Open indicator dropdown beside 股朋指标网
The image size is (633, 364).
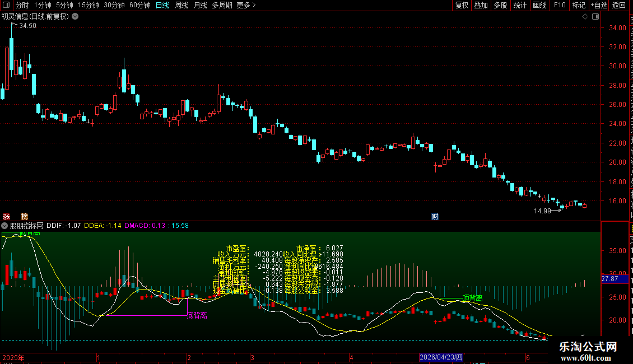coord(4,226)
